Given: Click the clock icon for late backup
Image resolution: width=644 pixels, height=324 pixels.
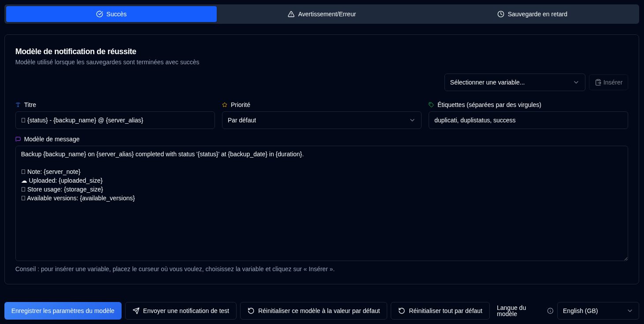Looking at the screenshot, I should [x=501, y=14].
